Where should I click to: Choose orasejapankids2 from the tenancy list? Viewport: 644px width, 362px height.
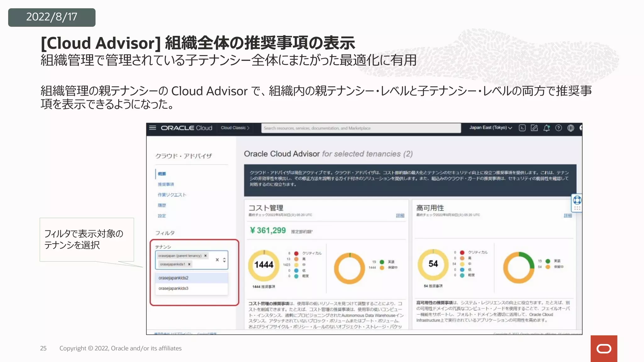tap(192, 278)
